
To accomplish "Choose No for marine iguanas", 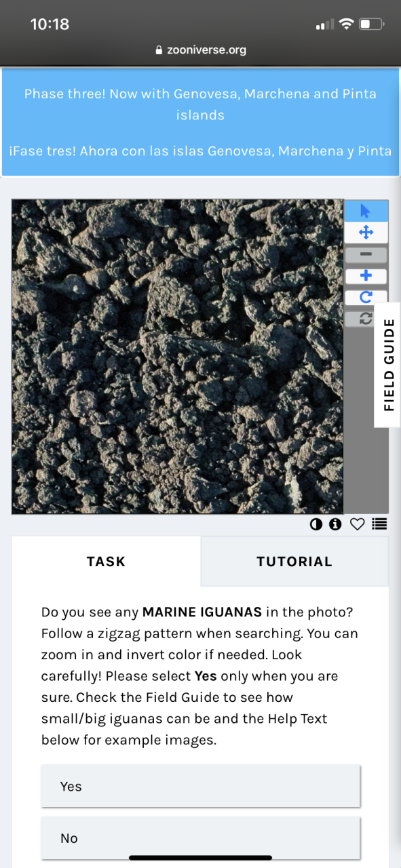I will pos(200,838).
